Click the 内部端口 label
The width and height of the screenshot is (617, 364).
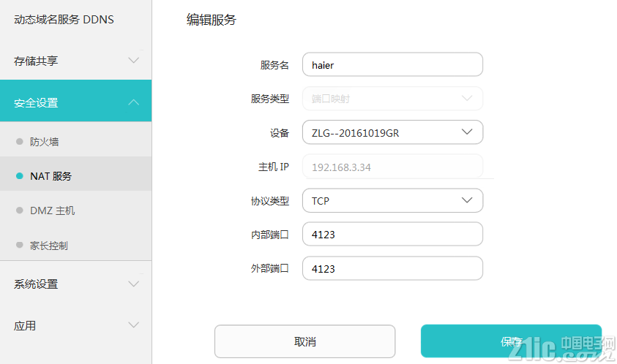pos(270,235)
